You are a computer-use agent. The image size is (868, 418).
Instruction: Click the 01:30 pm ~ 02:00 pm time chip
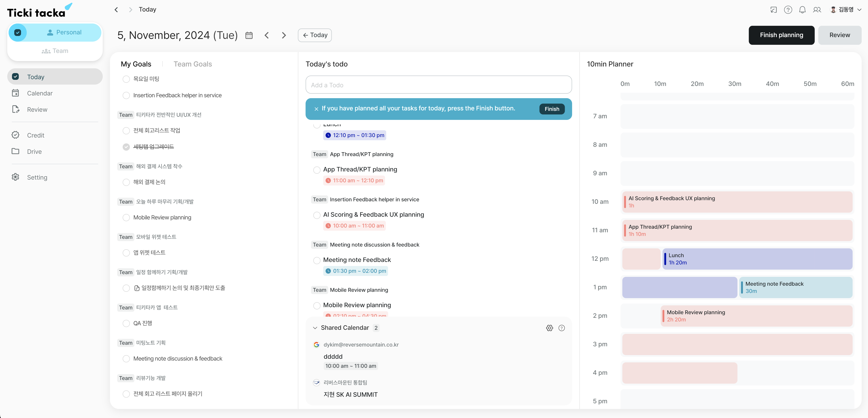[355, 271]
